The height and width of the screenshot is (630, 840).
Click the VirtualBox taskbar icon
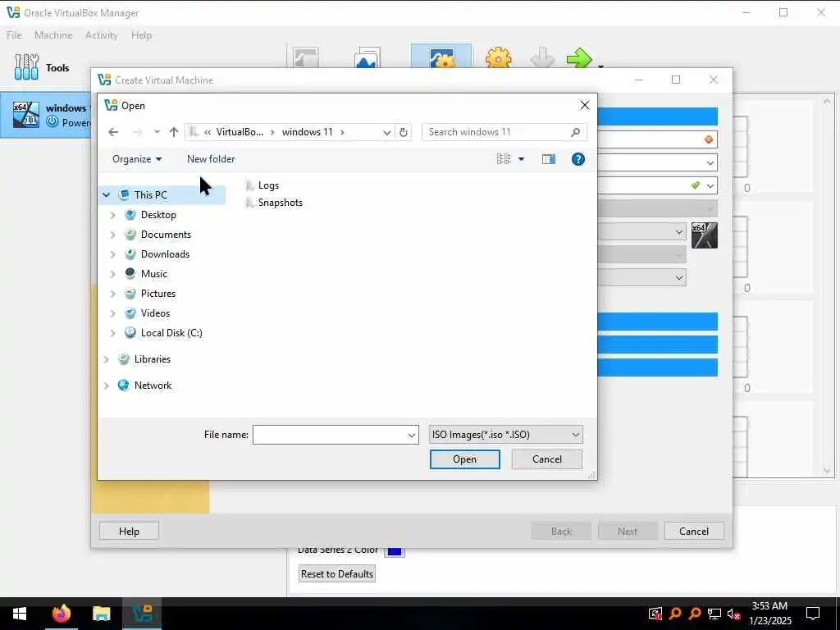click(142, 614)
